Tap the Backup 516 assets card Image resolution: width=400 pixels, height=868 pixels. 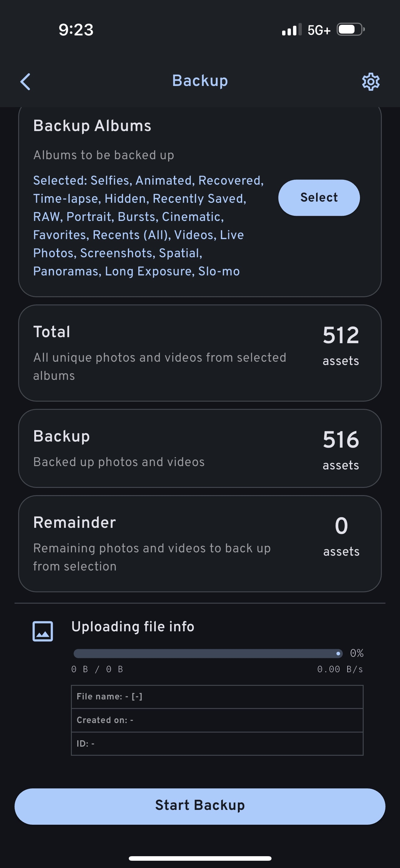[200, 448]
